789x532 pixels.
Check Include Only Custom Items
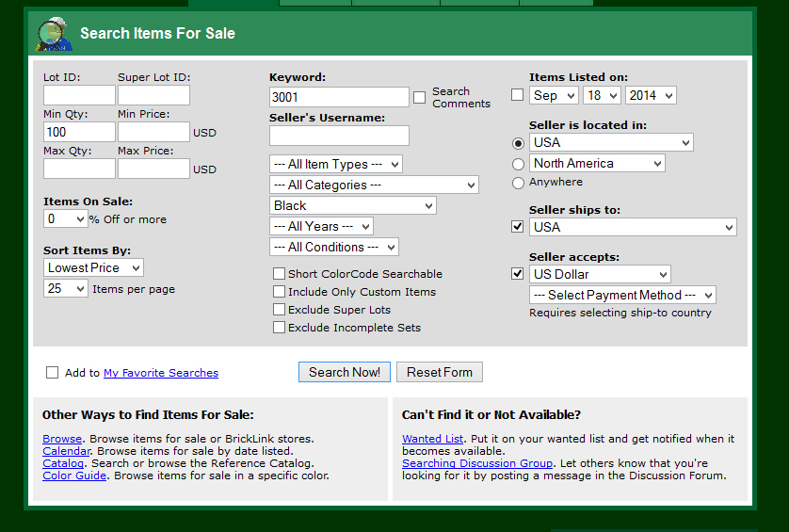coord(279,291)
